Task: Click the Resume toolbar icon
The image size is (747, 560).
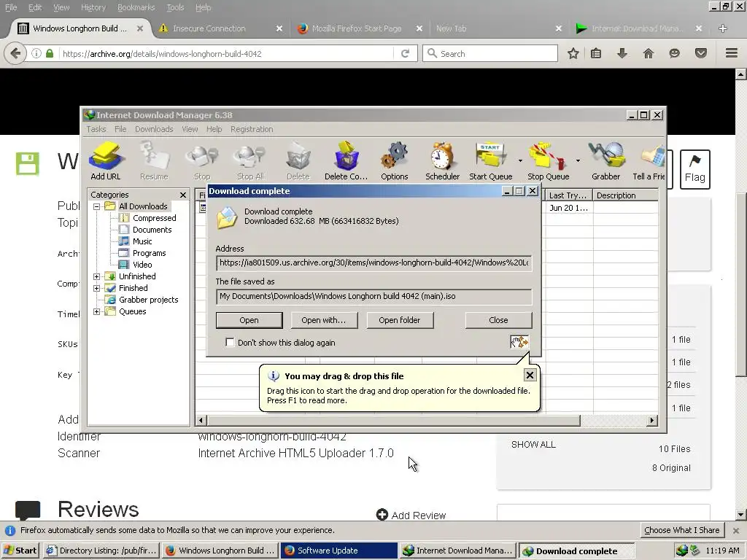Action: coord(154,160)
